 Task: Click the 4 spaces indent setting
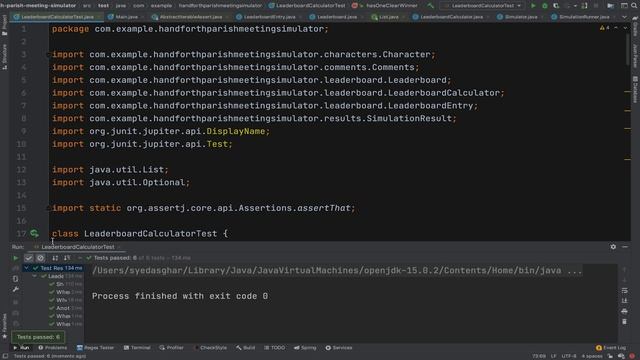pyautogui.click(x=592, y=356)
